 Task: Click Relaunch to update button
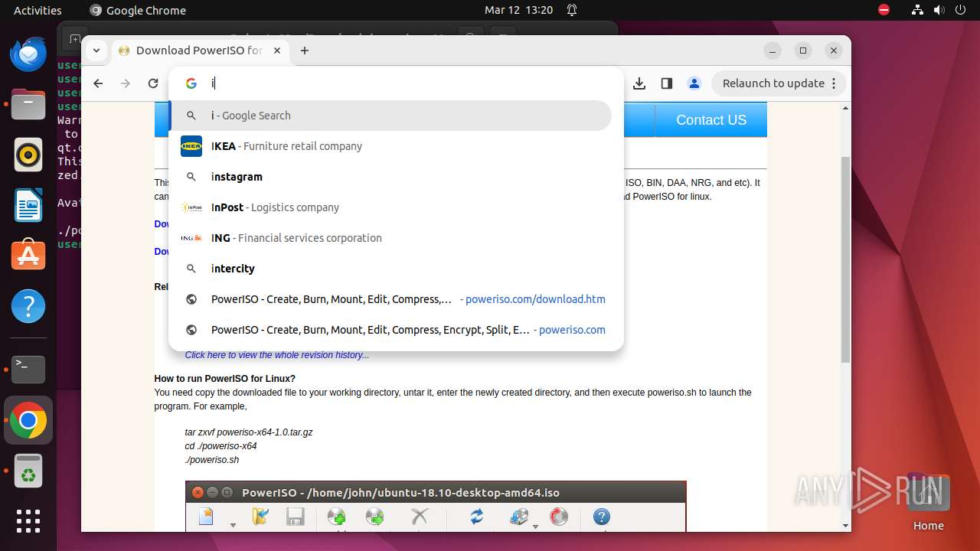(x=780, y=83)
